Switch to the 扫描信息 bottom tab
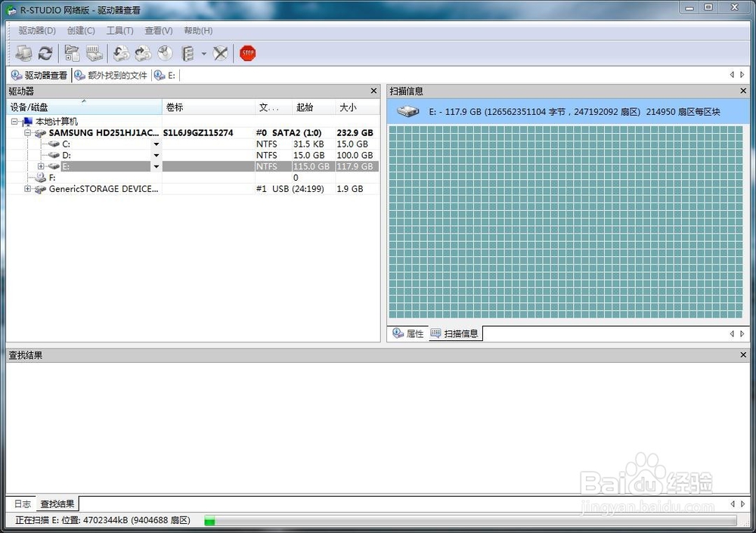 (454, 333)
